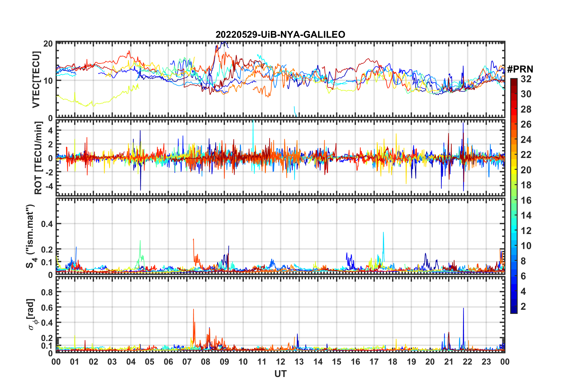561x392 pixels.
Task: Click the σφ[rad] y-axis label
Action: tap(32, 314)
